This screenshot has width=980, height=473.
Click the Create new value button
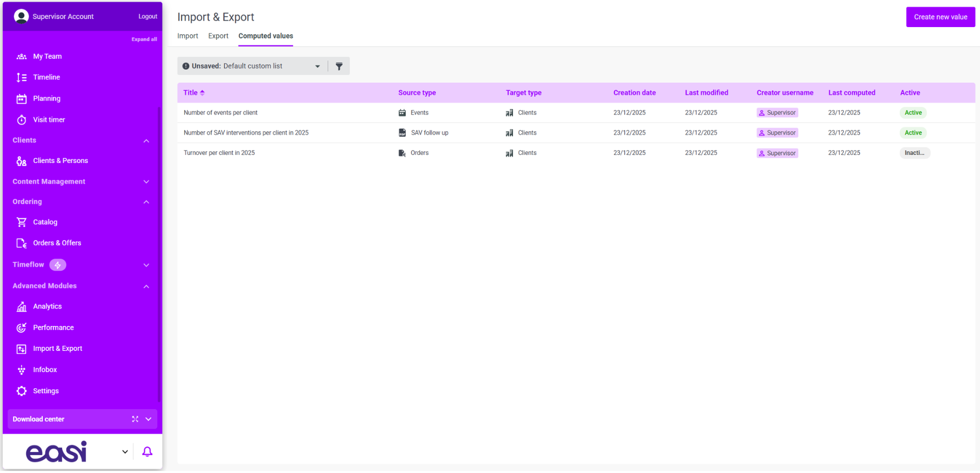click(940, 17)
